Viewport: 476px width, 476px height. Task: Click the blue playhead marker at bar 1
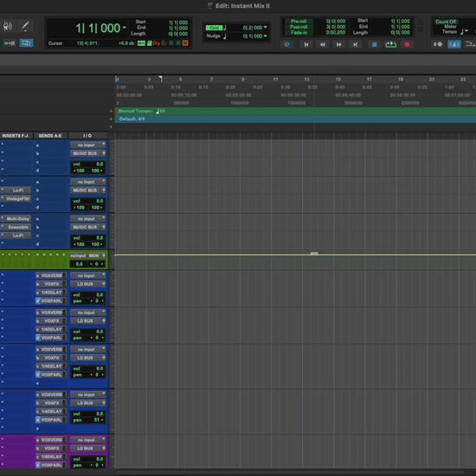[117, 80]
